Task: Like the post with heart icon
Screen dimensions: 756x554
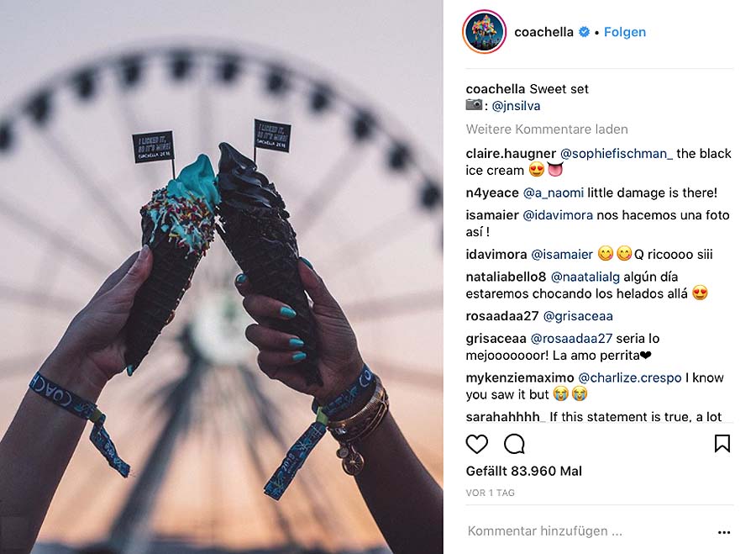Action: (476, 444)
